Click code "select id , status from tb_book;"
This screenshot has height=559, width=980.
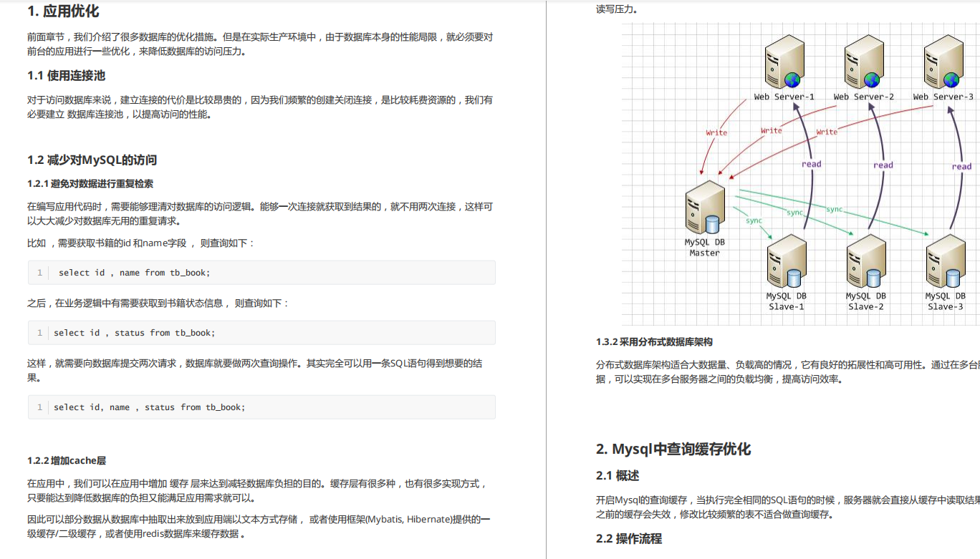135,333
